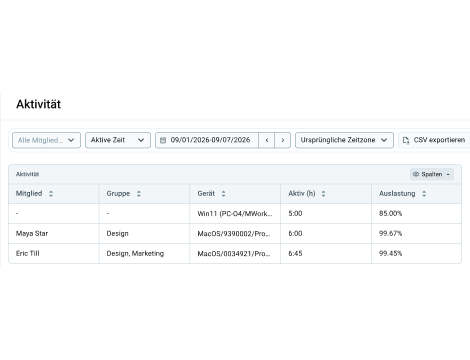Click the small Aktivität table title

[x=27, y=174]
